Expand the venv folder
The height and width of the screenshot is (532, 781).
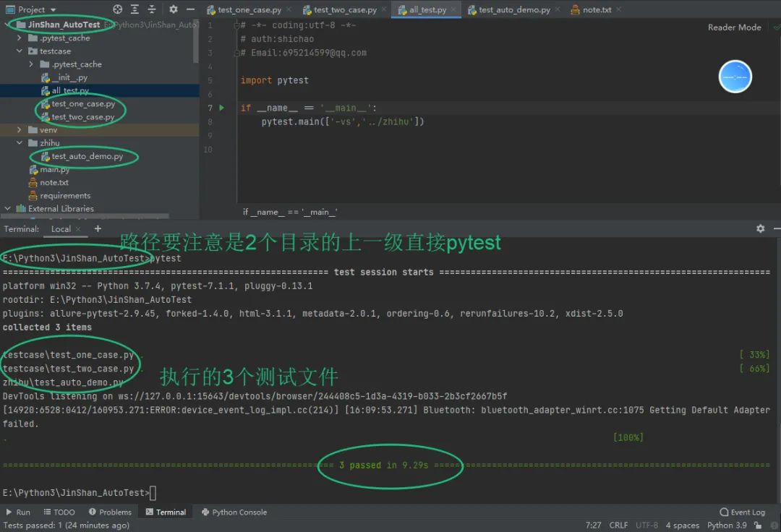pos(19,129)
